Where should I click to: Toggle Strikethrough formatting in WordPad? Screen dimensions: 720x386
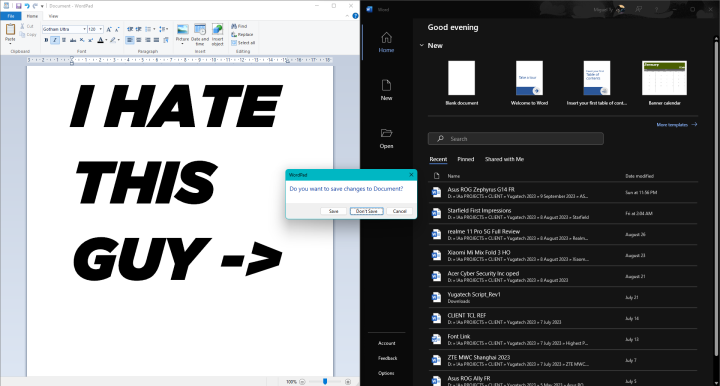click(x=73, y=40)
